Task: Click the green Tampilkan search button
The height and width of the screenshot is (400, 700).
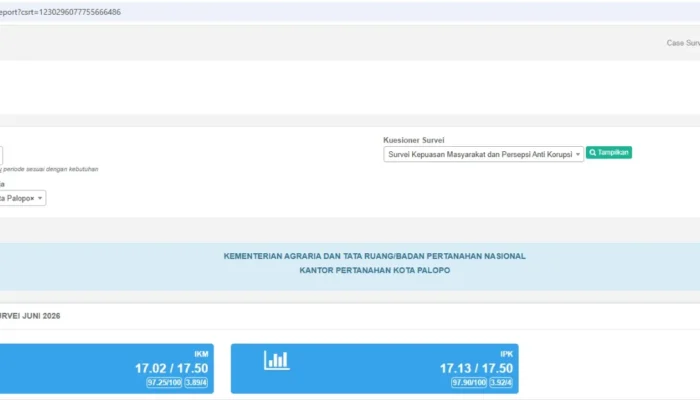Action: pos(608,153)
